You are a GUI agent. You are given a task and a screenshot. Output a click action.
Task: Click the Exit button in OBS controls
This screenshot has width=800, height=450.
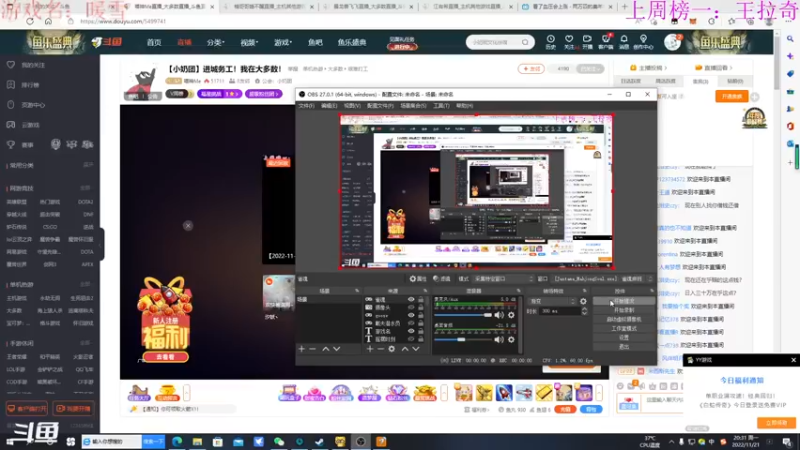(624, 347)
